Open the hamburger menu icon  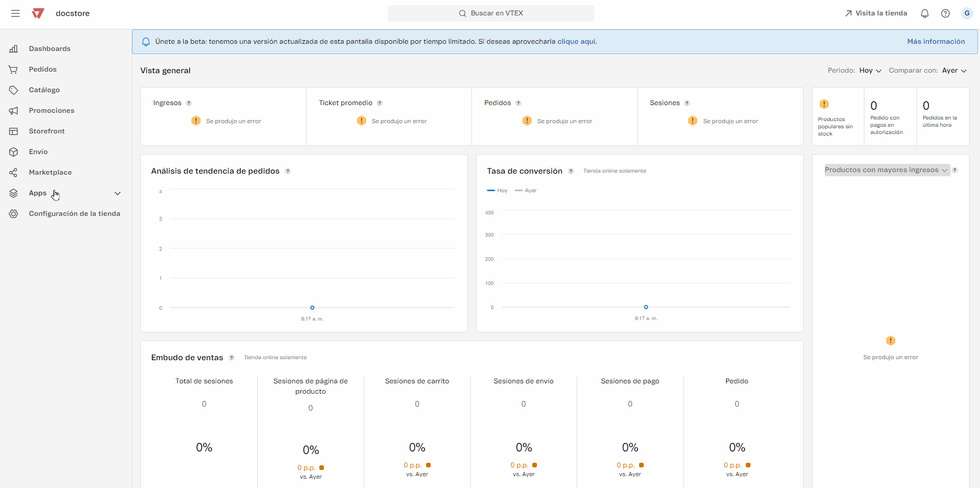tap(15, 13)
